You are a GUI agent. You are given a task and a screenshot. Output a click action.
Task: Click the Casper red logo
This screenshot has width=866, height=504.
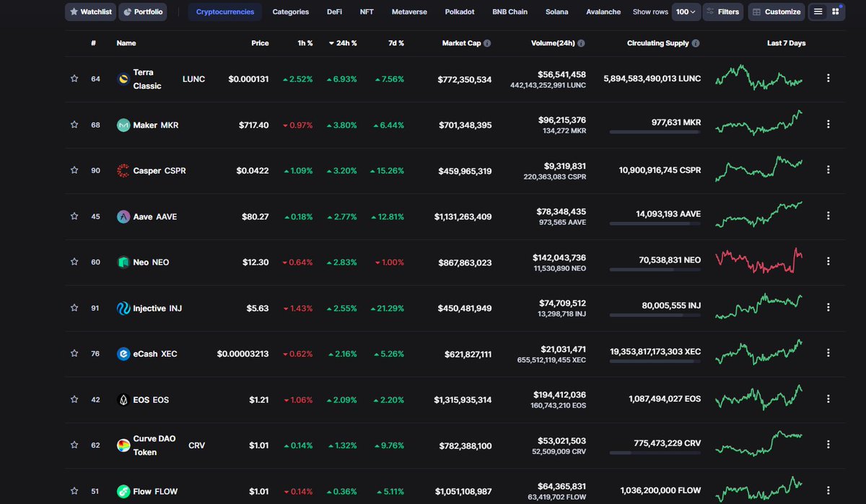point(123,171)
